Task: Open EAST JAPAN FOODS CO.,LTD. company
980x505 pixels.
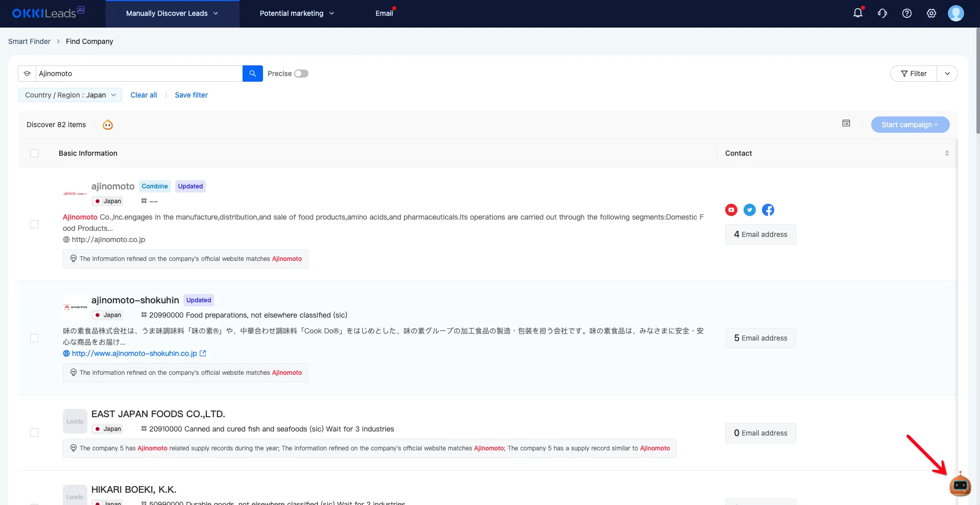Action: pyautogui.click(x=158, y=414)
